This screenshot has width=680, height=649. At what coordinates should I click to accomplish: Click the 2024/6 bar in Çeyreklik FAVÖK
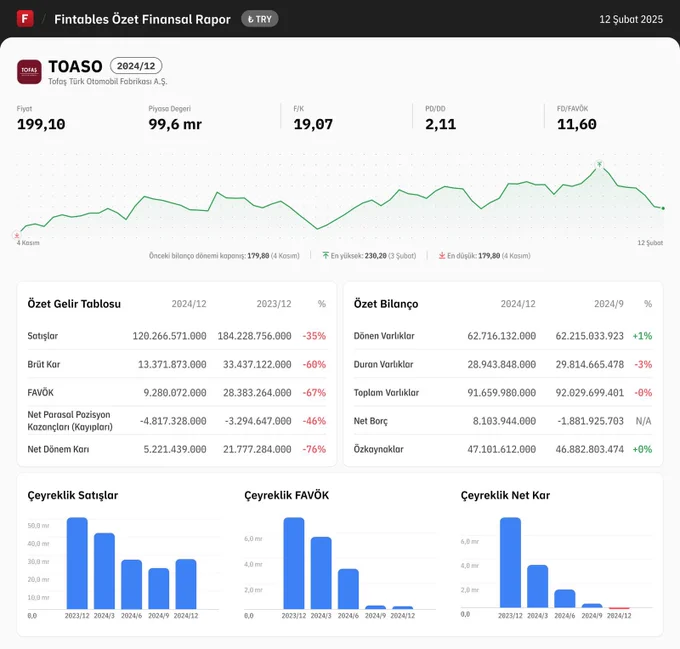click(x=348, y=589)
